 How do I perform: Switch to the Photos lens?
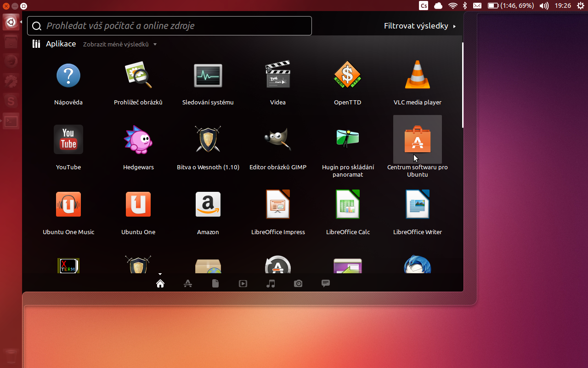pos(298,284)
